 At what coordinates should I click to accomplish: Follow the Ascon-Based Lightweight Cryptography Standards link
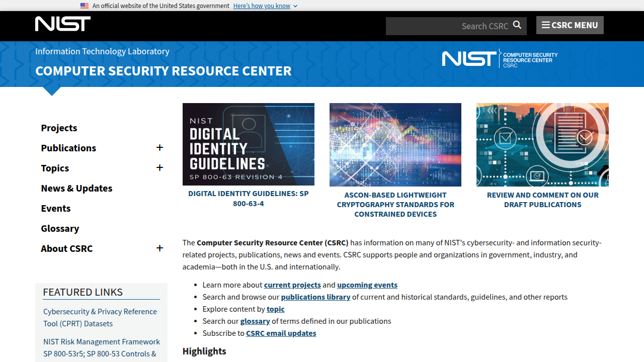tap(395, 205)
